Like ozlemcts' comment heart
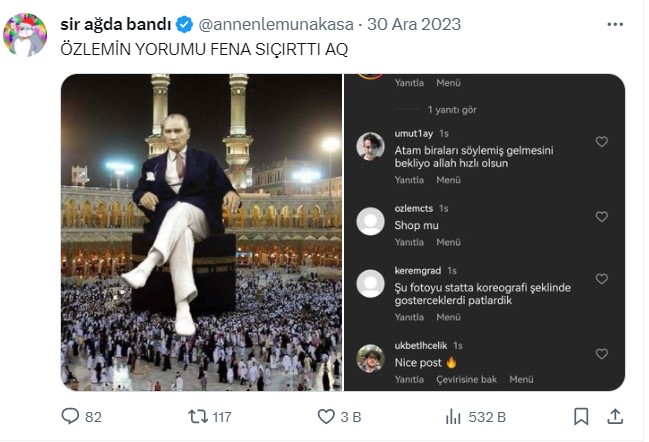649x442 pixels. coord(601,217)
